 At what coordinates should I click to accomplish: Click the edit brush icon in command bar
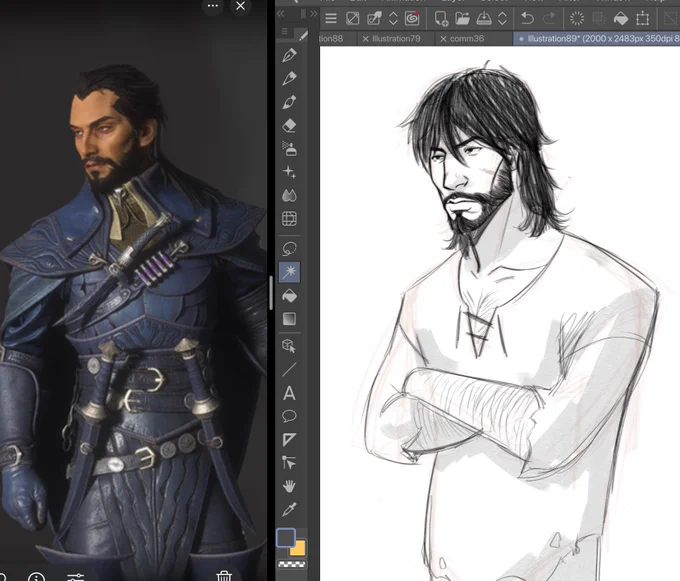pyautogui.click(x=374, y=18)
